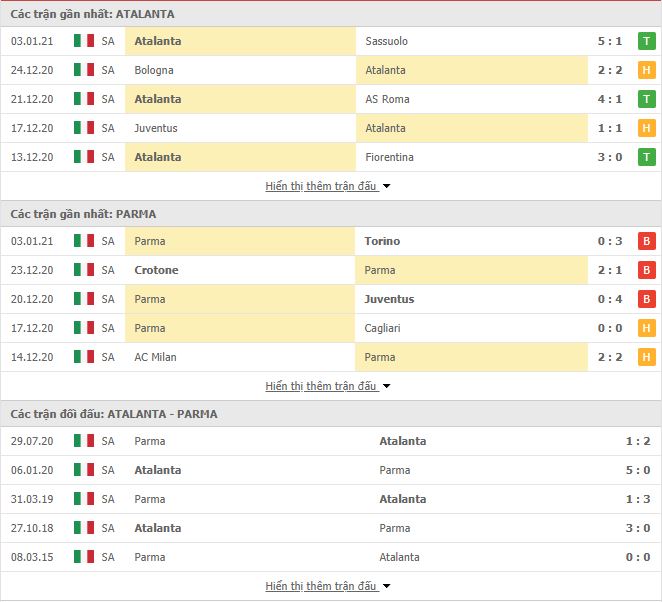Open the 08.03.15 Parma vs Atalanta match
Image resolution: width=662 pixels, height=602 pixels.
coord(331,557)
